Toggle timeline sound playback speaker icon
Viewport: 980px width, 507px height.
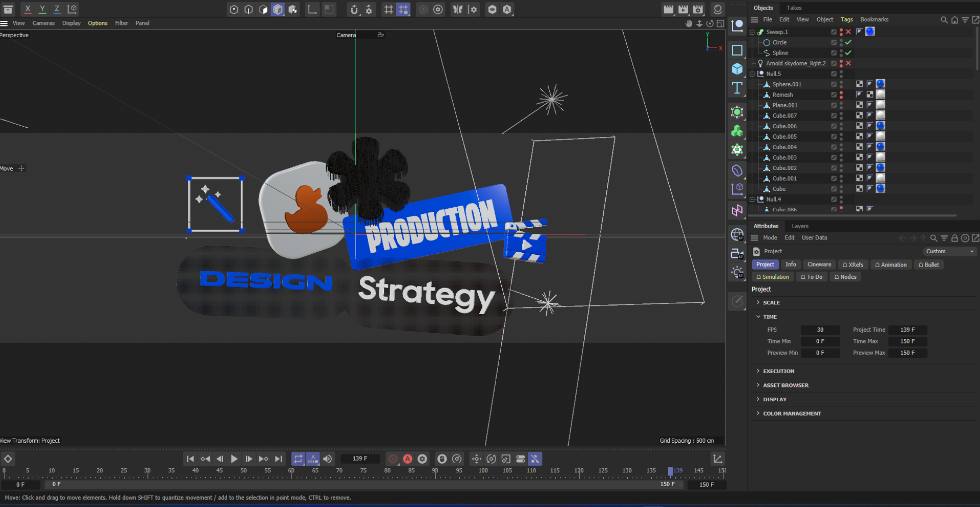click(328, 459)
